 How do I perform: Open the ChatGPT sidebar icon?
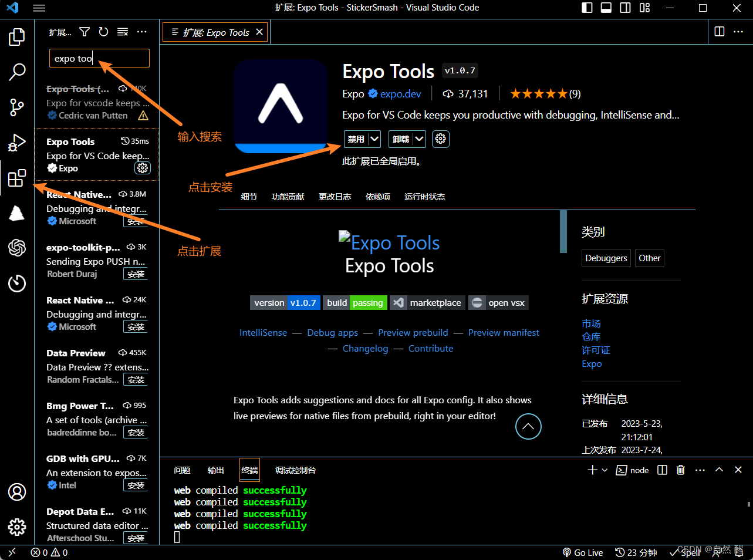[x=17, y=248]
